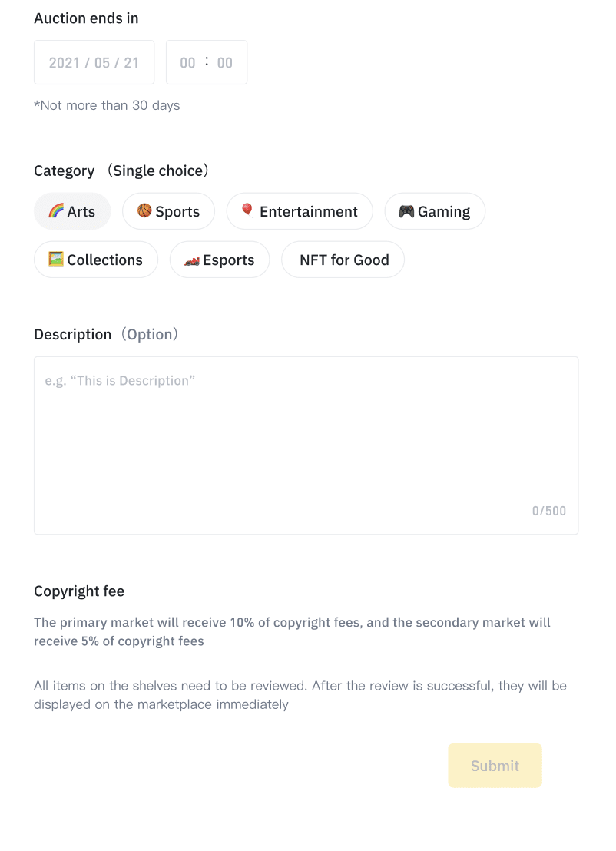Screen dimensions: 616x851
Task: Click the rainbow icon on Arts chip
Action: (56, 210)
